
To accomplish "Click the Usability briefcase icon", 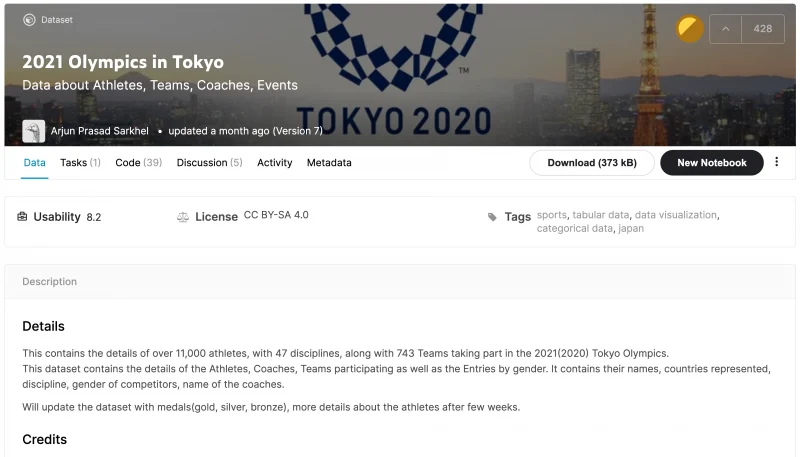I will point(23,216).
